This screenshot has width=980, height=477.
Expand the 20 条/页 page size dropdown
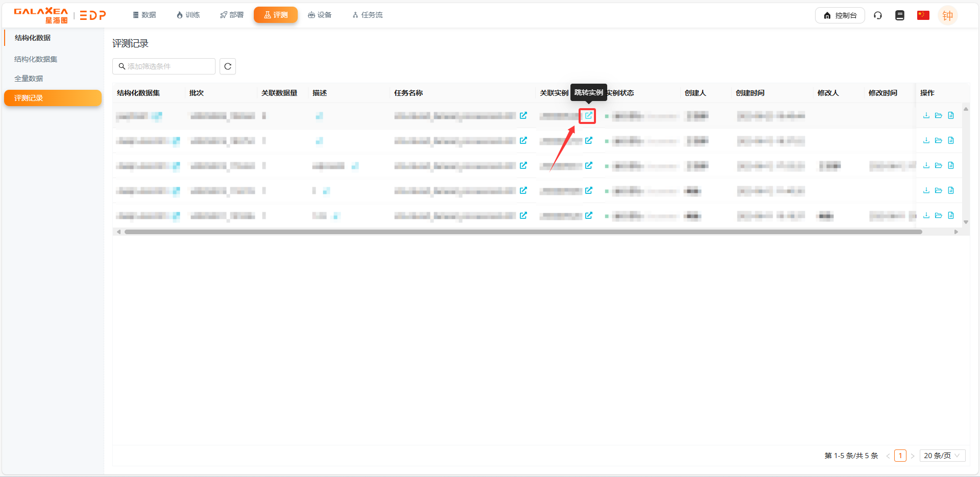point(942,456)
